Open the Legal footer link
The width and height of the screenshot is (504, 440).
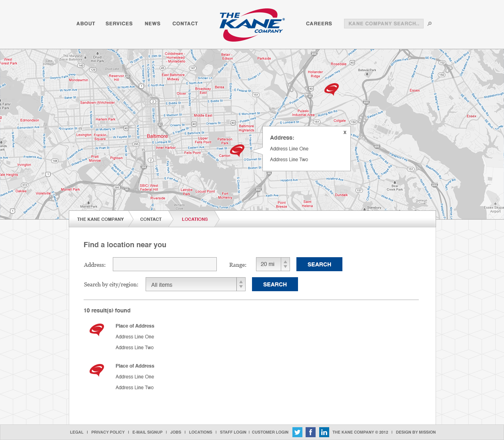tap(77, 432)
